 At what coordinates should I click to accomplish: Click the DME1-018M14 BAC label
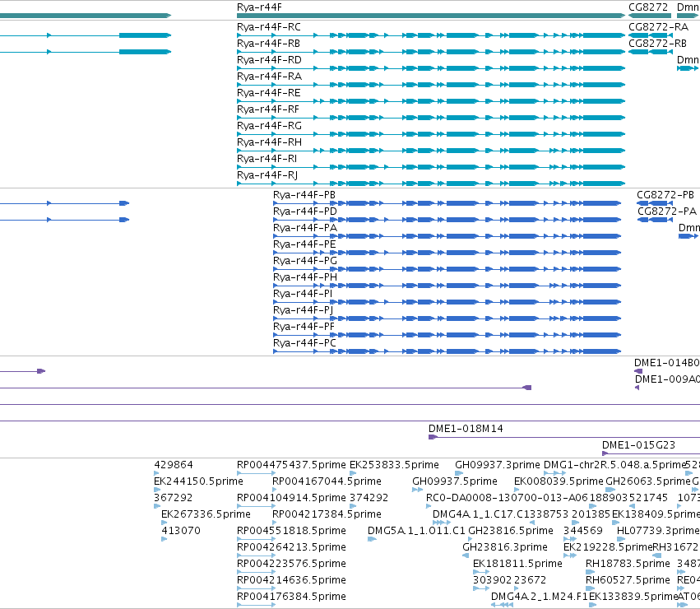(x=466, y=429)
